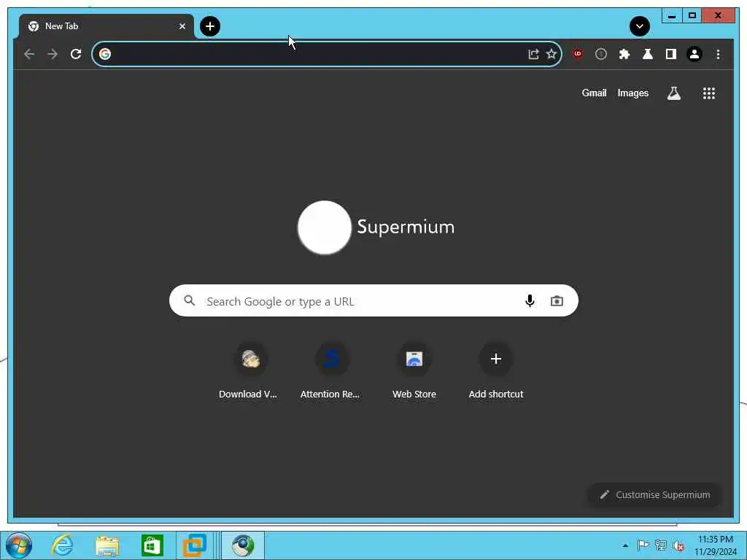Launch Internet Explorer from taskbar
The image size is (747, 560).
click(63, 545)
